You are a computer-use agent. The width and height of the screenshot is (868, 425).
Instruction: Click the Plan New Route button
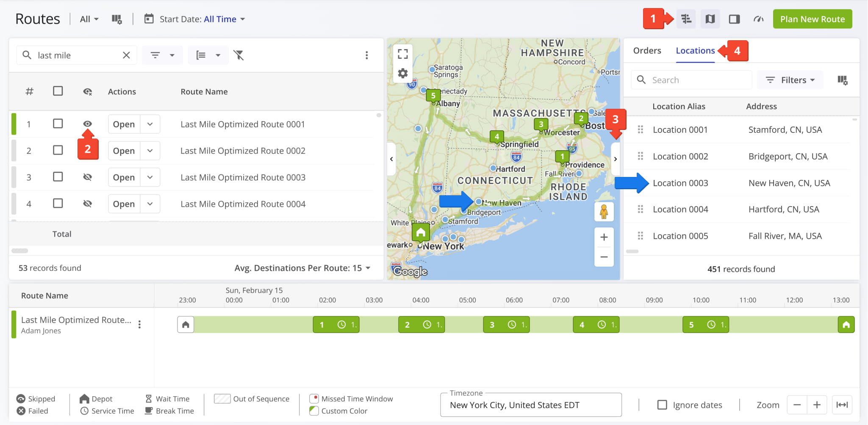(812, 19)
